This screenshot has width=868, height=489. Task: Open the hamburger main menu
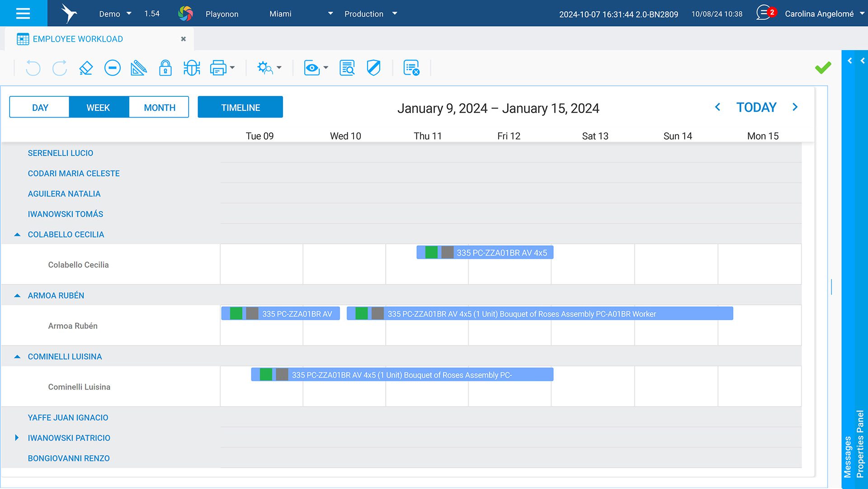pyautogui.click(x=23, y=13)
